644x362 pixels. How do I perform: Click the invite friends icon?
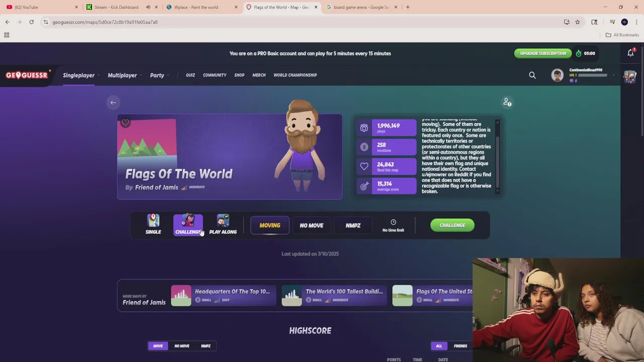[507, 102]
